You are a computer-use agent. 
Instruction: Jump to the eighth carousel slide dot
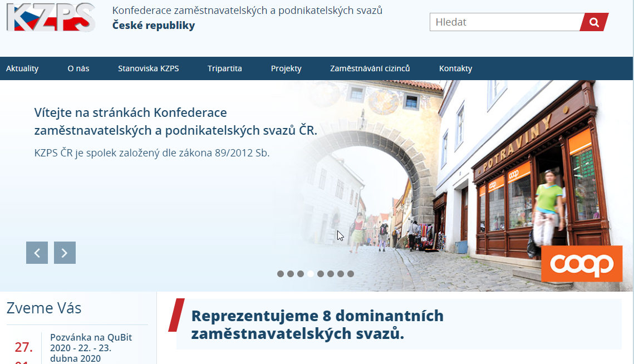[351, 274]
